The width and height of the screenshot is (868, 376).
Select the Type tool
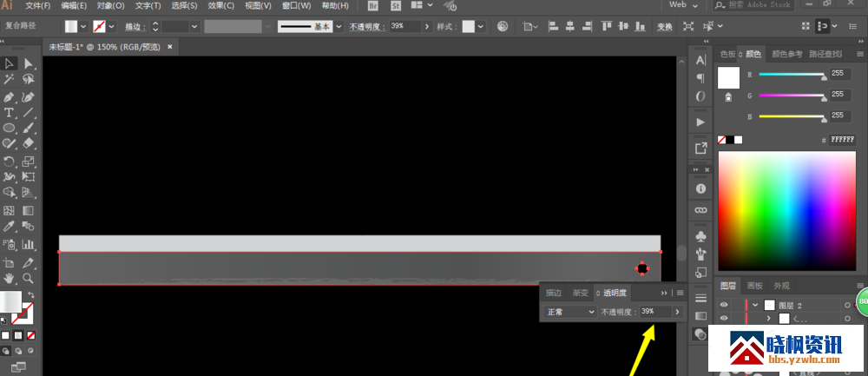pos(10,113)
